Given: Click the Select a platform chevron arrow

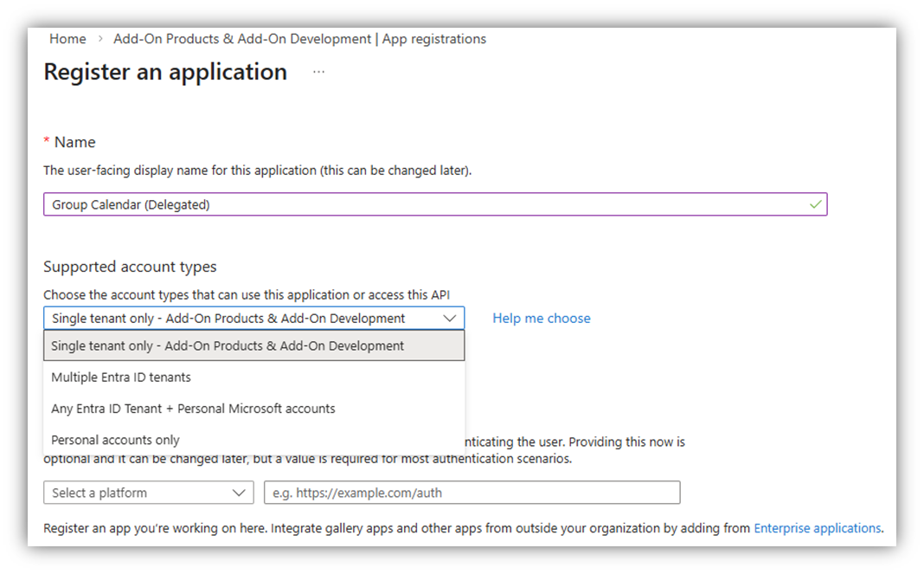Looking at the screenshot, I should [x=239, y=493].
